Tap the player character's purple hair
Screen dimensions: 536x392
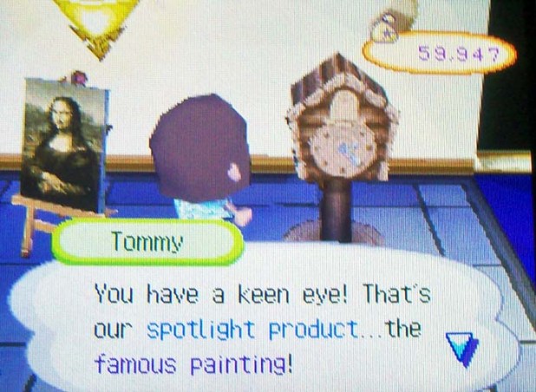click(x=201, y=147)
